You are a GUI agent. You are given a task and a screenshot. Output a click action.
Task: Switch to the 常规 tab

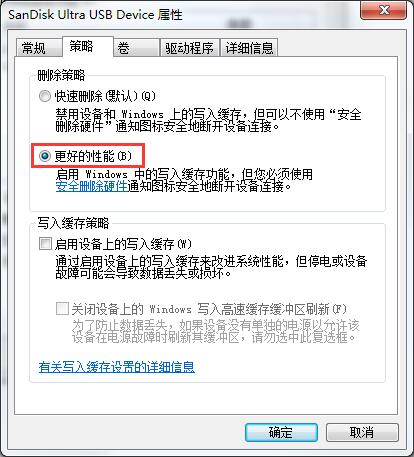click(39, 48)
